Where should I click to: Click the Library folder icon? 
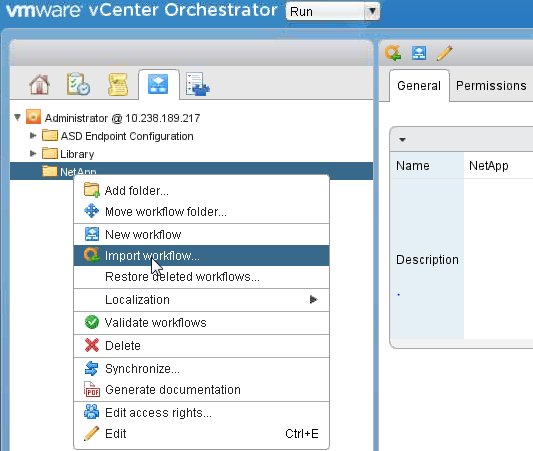[x=50, y=153]
